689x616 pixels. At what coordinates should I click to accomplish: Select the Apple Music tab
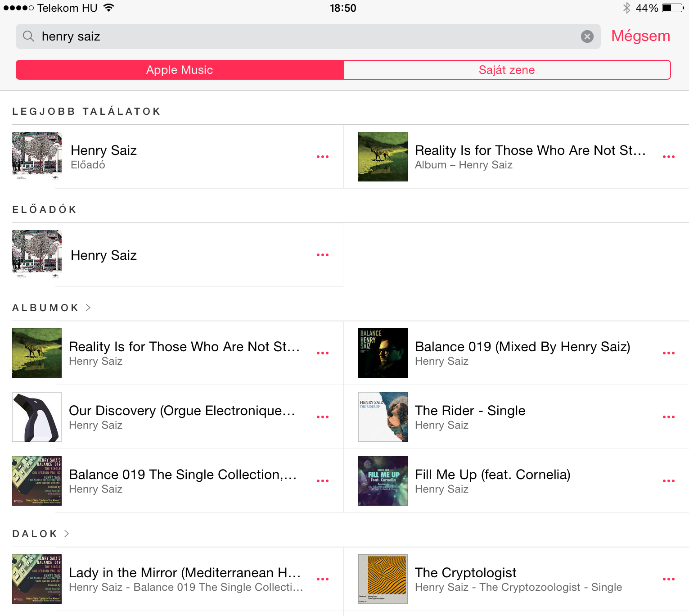(x=180, y=70)
